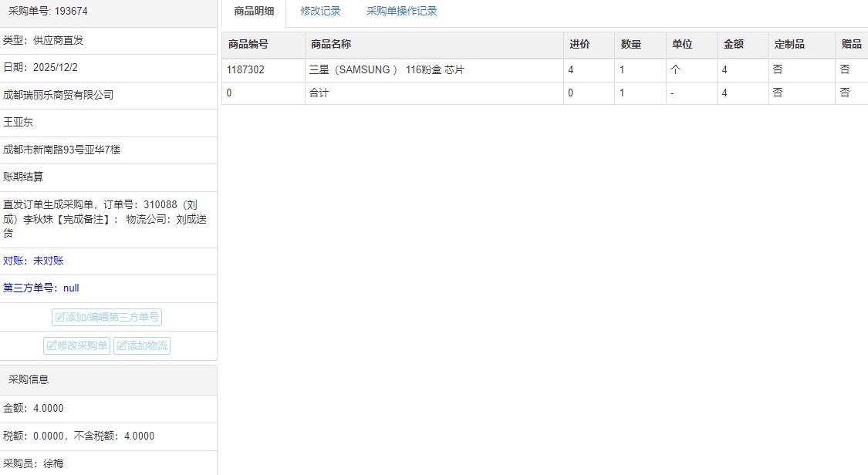
Task: Click the 采购信息 panel heading
Action: click(29, 380)
